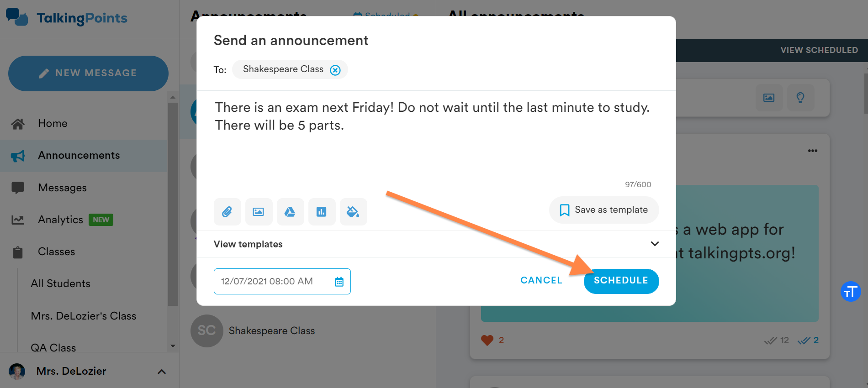Add a poll using chart icon
The height and width of the screenshot is (388, 868).
click(322, 212)
